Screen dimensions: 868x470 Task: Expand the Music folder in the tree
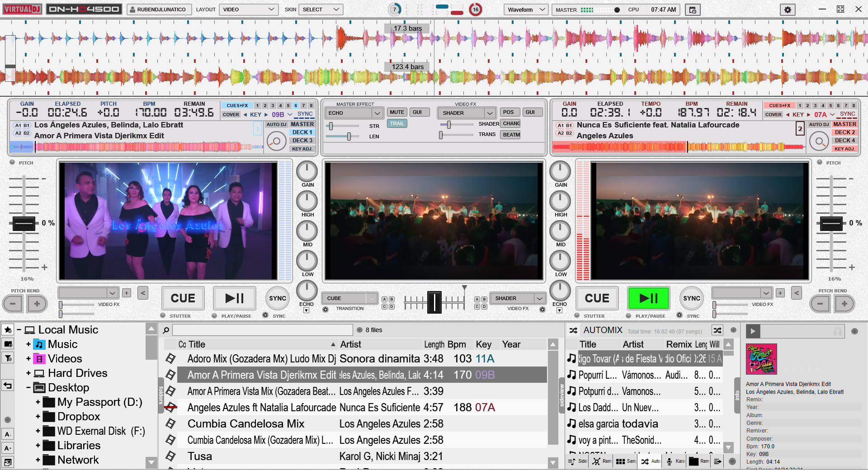(28, 344)
